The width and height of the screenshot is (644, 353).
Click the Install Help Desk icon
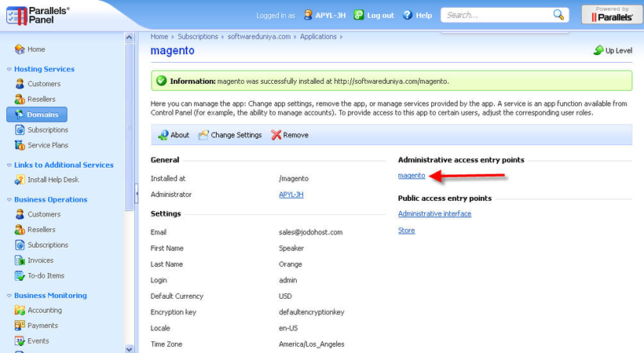[20, 180]
